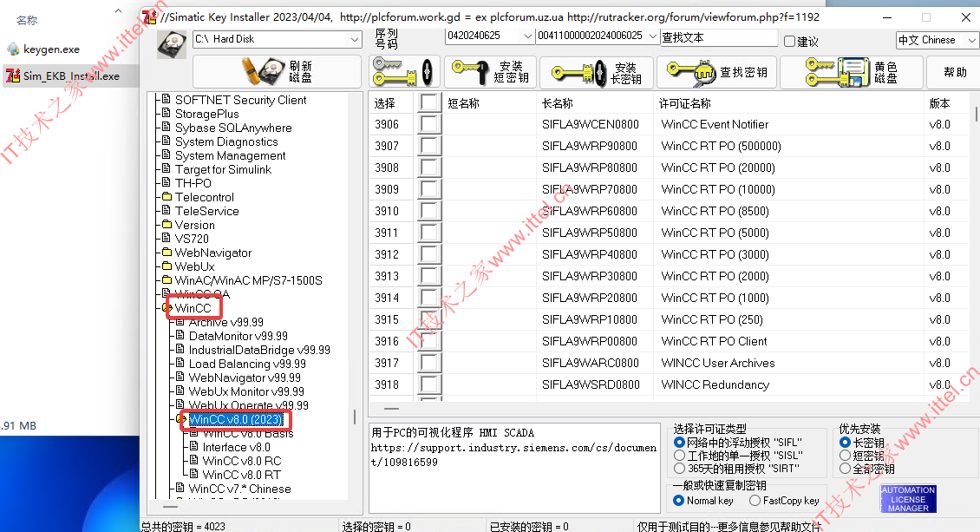The height and width of the screenshot is (532, 980).
Task: Open the C:\ Hard Disk drive dropdown
Action: tap(355, 39)
